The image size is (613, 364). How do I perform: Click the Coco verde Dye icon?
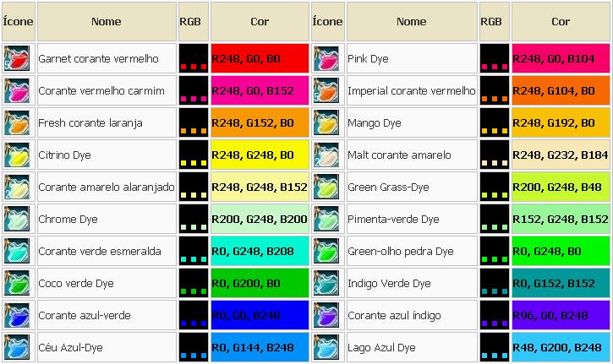point(17,282)
